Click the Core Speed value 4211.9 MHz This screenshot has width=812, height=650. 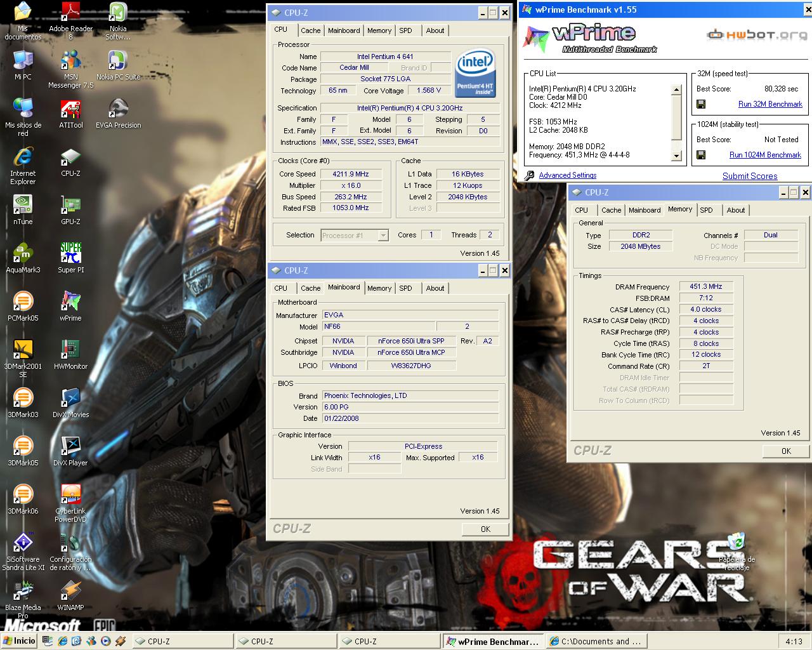point(351,174)
